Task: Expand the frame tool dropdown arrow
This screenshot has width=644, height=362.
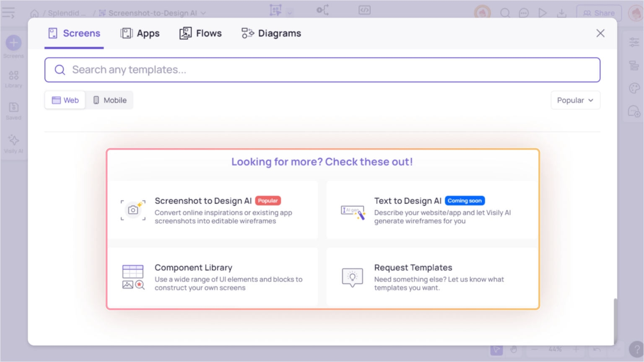Action: click(x=289, y=13)
